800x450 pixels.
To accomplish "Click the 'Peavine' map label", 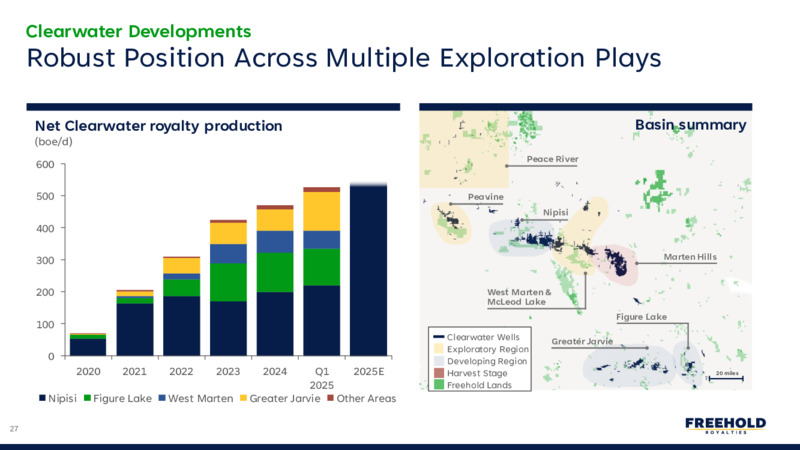I will 486,197.
